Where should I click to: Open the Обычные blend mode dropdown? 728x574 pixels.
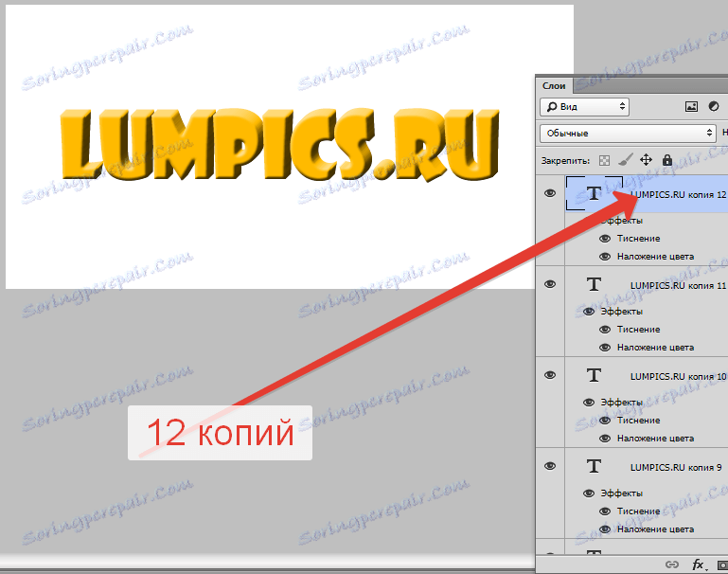629,134
